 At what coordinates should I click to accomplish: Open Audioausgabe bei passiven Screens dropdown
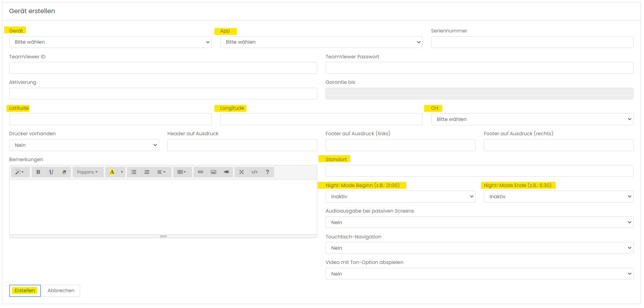point(480,222)
